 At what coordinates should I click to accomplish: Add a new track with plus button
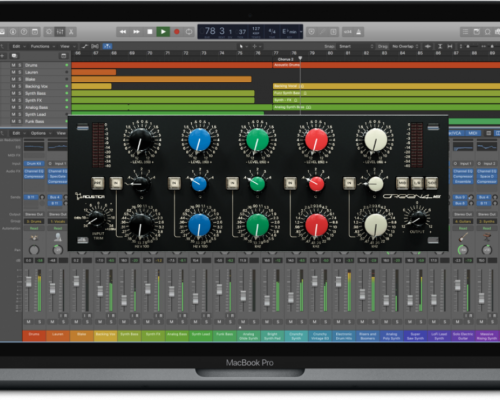tap(2, 56)
